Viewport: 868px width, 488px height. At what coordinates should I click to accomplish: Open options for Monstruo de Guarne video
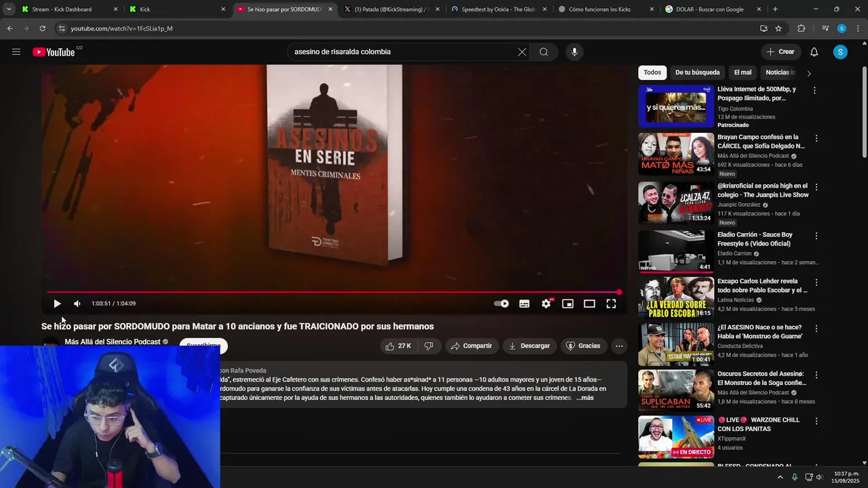[816, 329]
